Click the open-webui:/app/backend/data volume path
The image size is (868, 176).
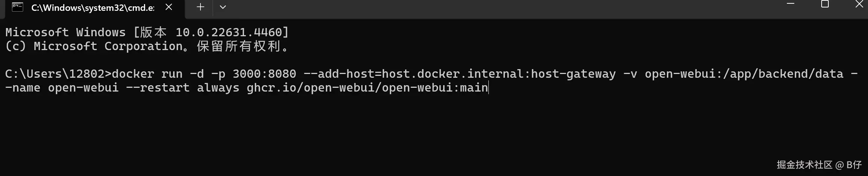point(744,74)
